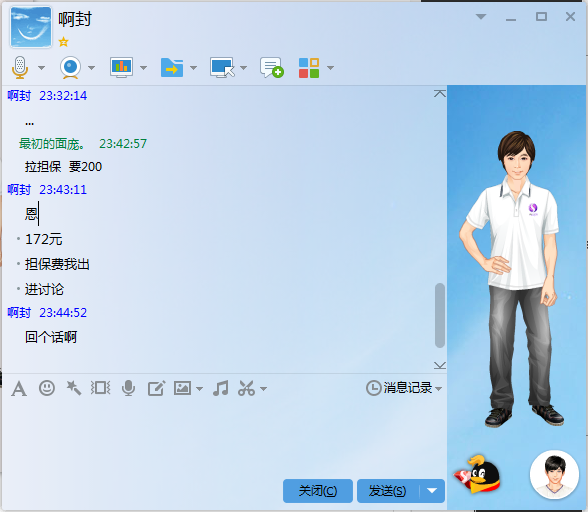The width and height of the screenshot is (588, 512).
Task: Take a screenshot with scissors icon
Action: point(246,388)
